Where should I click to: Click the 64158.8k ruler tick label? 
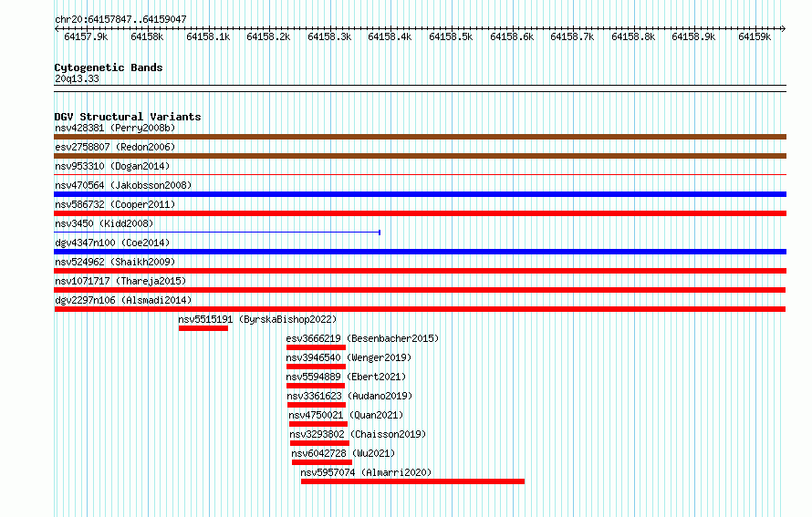[633, 36]
